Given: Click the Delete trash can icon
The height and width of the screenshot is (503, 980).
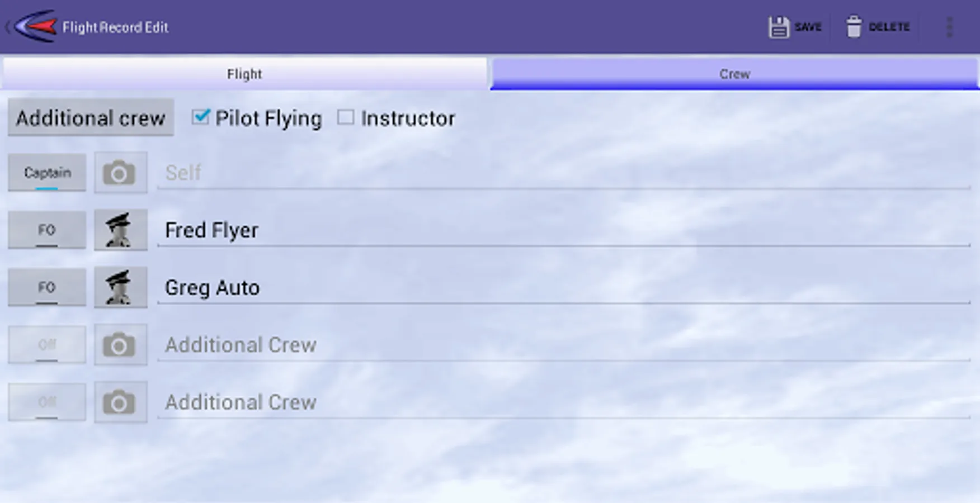Looking at the screenshot, I should coord(854,27).
